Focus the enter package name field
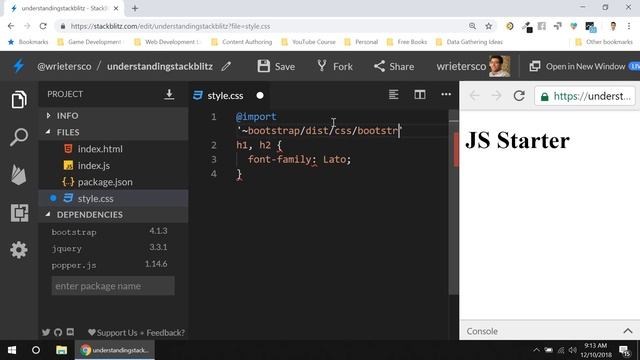This screenshot has width=640, height=360. [113, 286]
